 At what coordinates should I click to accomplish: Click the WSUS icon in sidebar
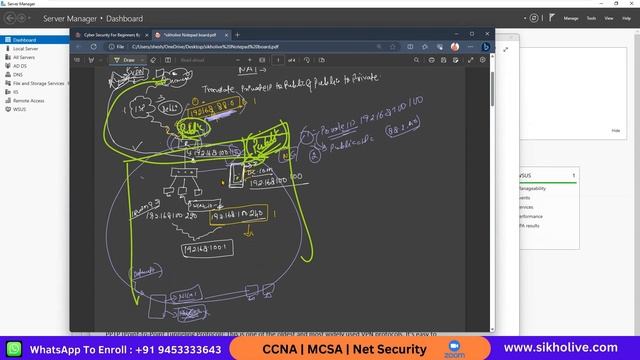click(8, 109)
